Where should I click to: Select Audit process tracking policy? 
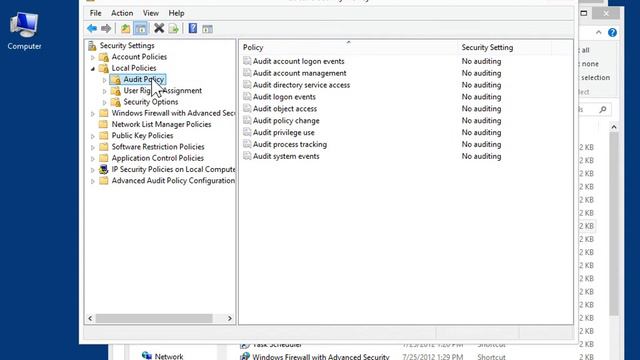pyautogui.click(x=290, y=144)
